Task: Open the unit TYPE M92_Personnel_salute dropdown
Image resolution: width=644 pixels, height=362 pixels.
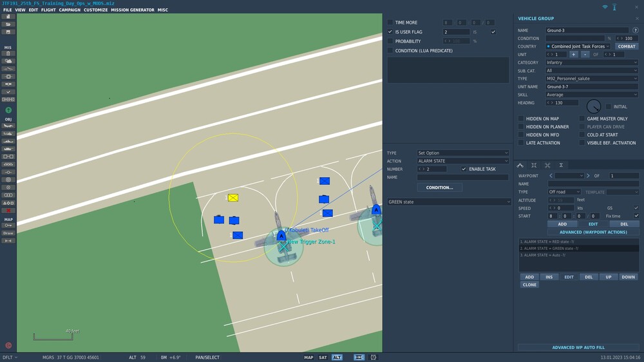Action: pos(592,79)
